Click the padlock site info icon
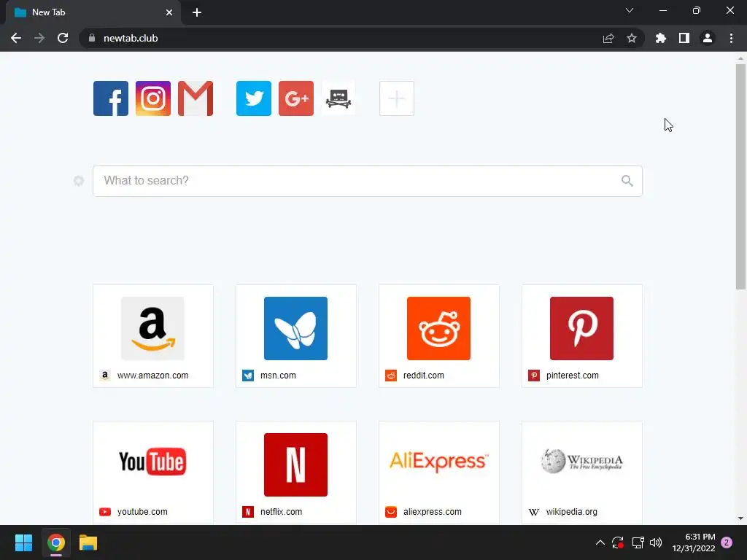The width and height of the screenshot is (747, 560). tap(91, 38)
